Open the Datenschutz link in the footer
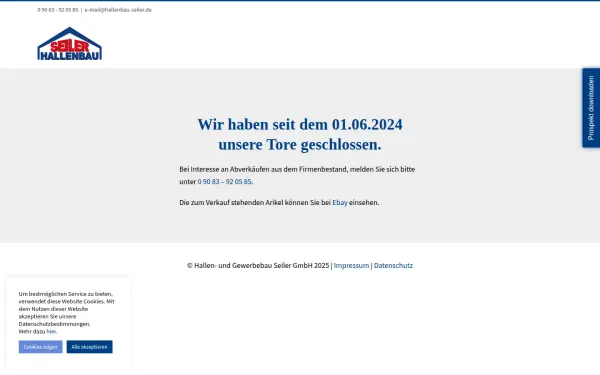 (x=393, y=265)
